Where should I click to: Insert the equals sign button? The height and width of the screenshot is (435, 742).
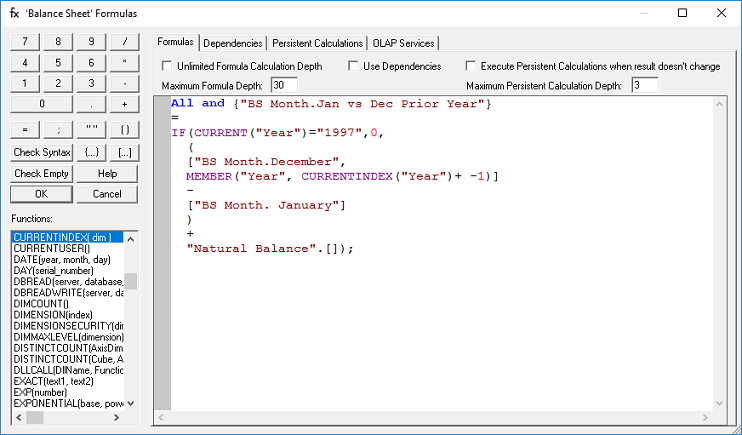(x=25, y=130)
